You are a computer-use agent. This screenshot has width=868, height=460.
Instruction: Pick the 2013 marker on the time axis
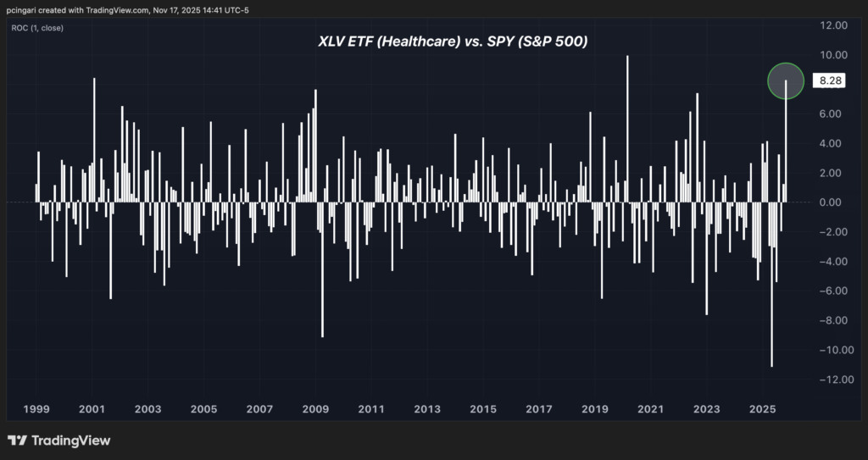(427, 409)
